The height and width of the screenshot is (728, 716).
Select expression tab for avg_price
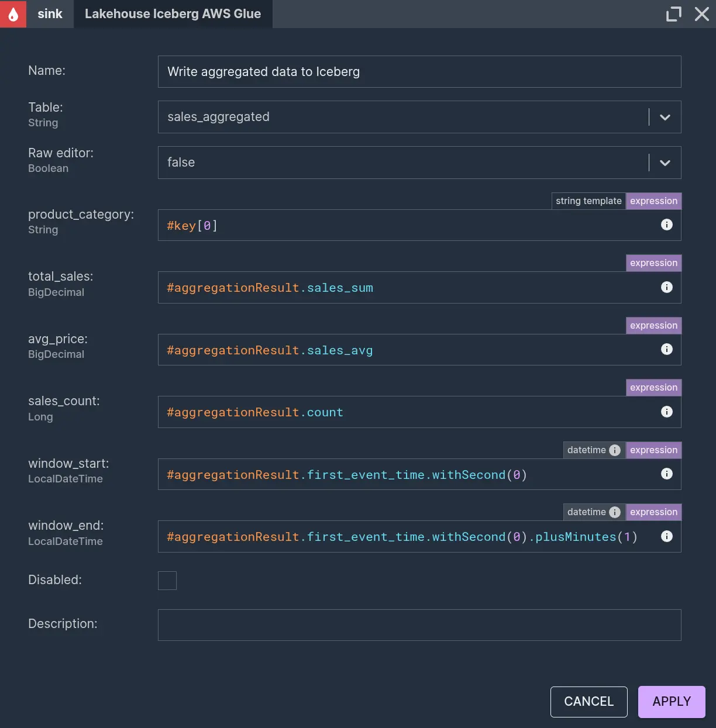point(654,326)
